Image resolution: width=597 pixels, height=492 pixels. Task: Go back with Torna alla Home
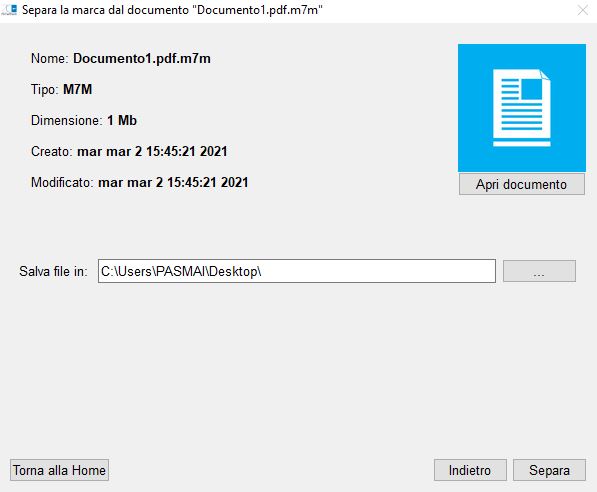[x=59, y=470]
